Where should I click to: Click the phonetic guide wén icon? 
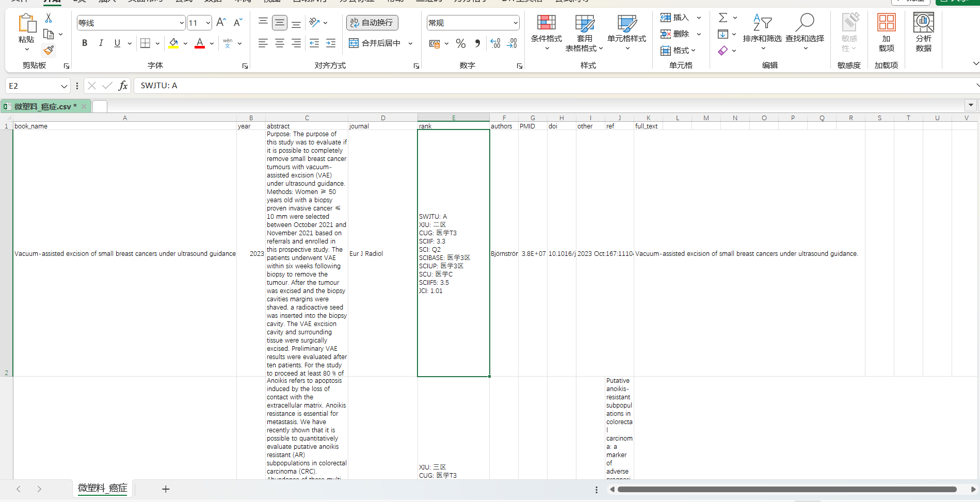[228, 43]
